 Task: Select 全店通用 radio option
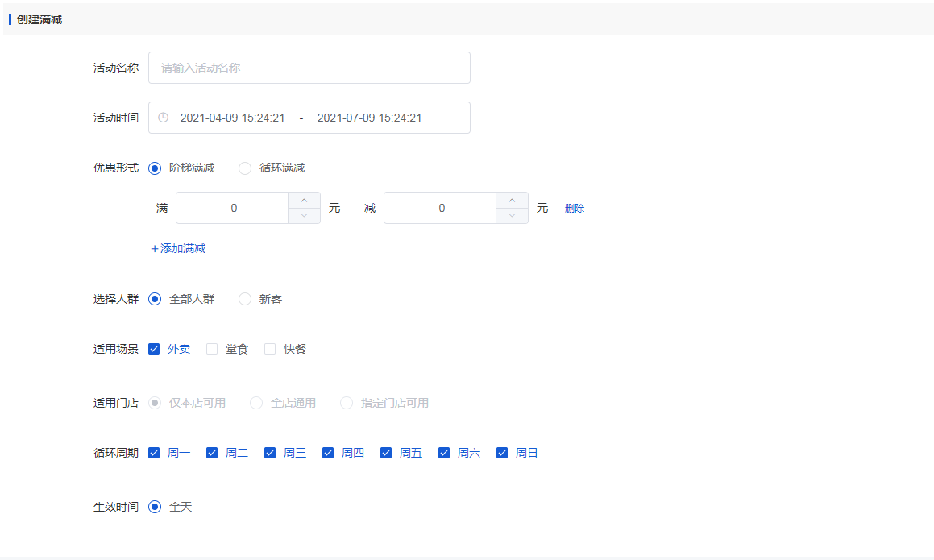(x=256, y=404)
